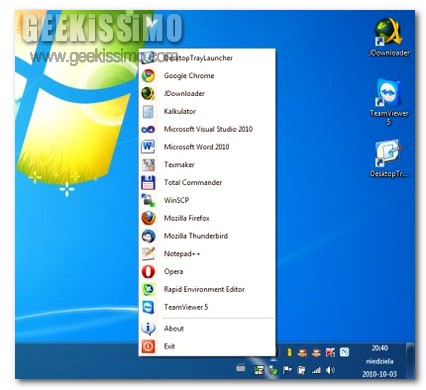
Task: Launch Microsoft Word 2010 from menu
Action: 207,147
